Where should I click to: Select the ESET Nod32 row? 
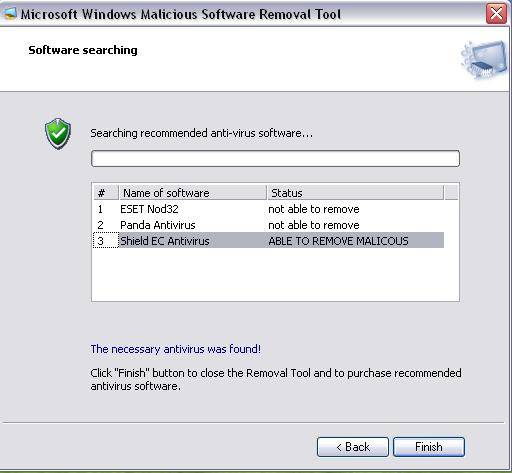[268, 209]
